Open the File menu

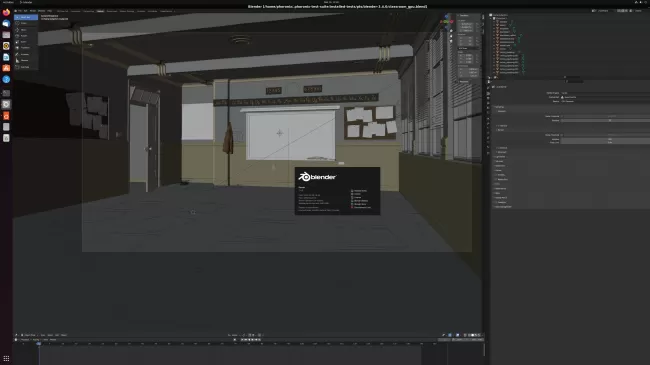pos(19,11)
